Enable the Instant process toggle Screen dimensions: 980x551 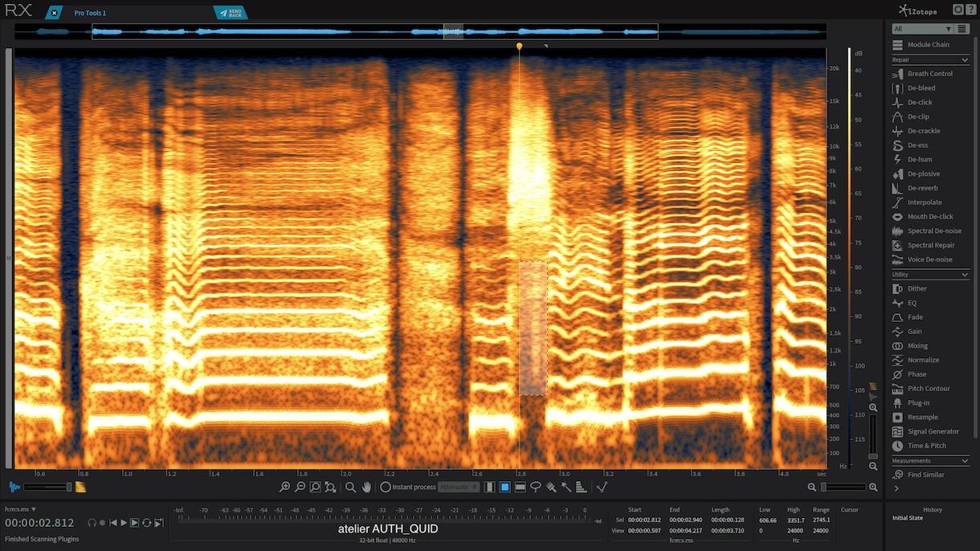[386, 488]
